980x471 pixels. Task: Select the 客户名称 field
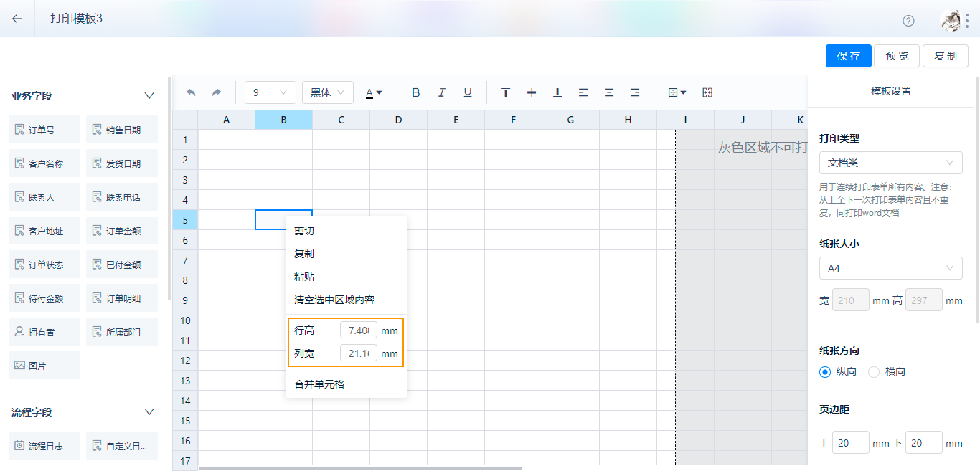click(44, 163)
